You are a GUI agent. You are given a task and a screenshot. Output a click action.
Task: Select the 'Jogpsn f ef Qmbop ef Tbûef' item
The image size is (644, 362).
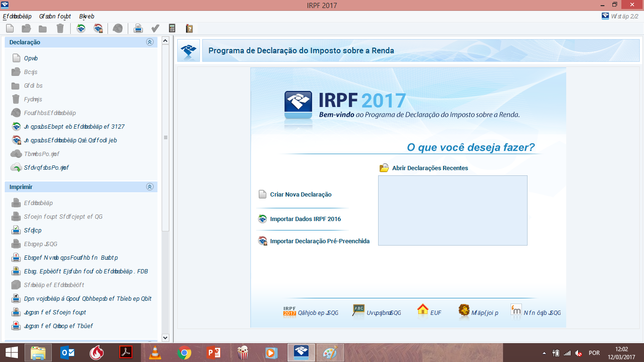[x=59, y=326]
